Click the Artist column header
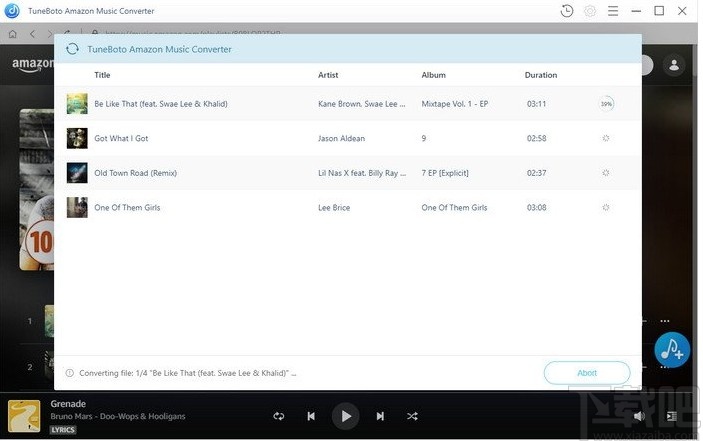 pos(328,75)
